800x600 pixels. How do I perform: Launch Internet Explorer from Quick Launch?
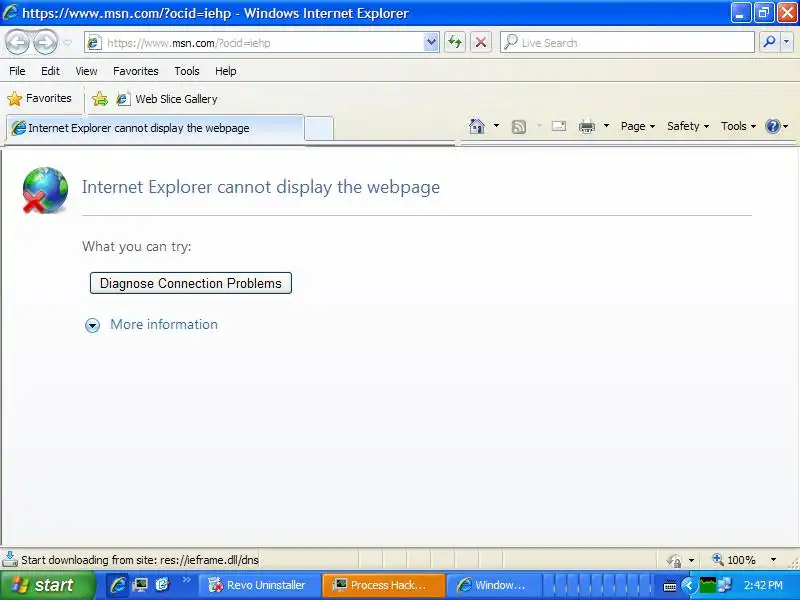click(x=117, y=585)
